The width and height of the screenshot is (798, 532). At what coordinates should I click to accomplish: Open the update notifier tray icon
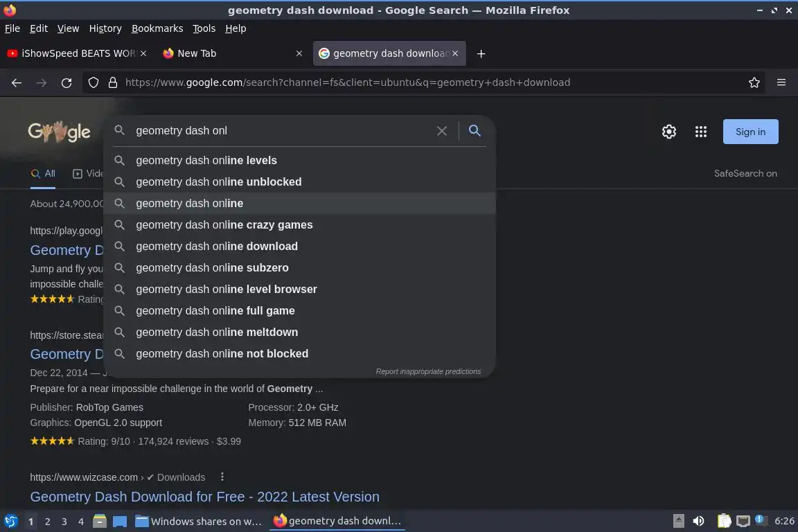759,520
